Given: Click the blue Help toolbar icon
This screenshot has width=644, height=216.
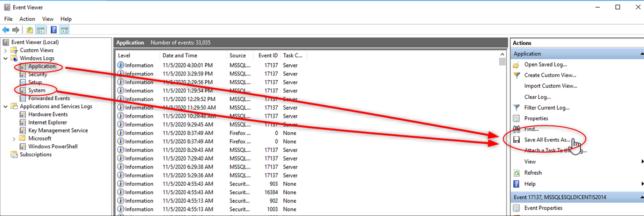Looking at the screenshot, I should point(54,30).
